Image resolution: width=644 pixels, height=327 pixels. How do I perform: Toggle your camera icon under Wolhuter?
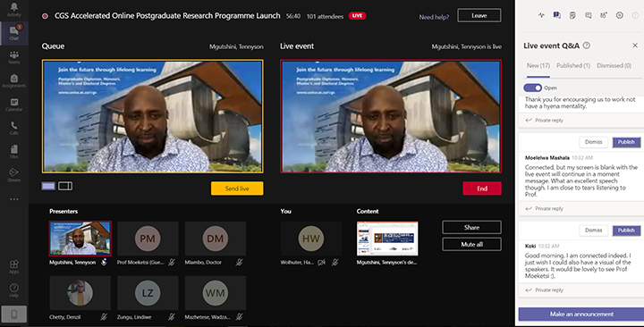point(322,262)
